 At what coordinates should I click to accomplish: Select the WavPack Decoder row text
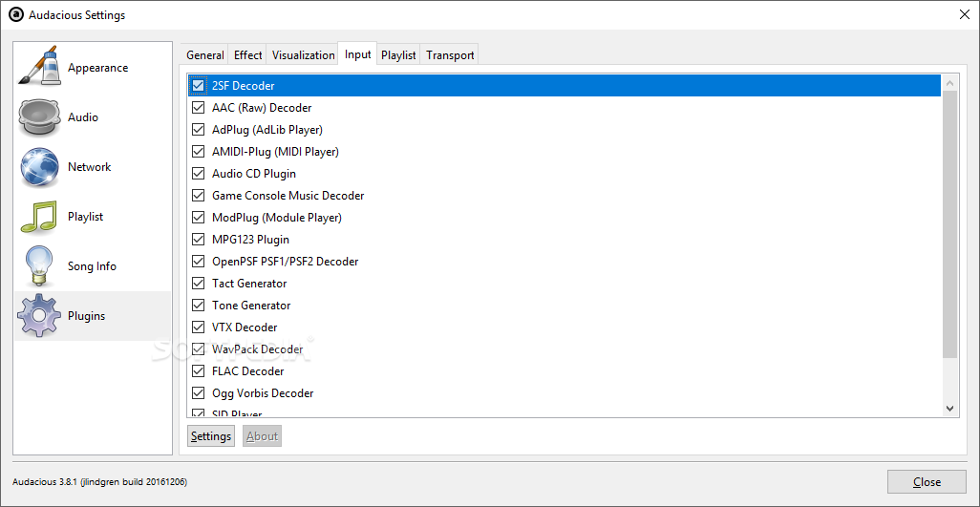click(x=257, y=349)
